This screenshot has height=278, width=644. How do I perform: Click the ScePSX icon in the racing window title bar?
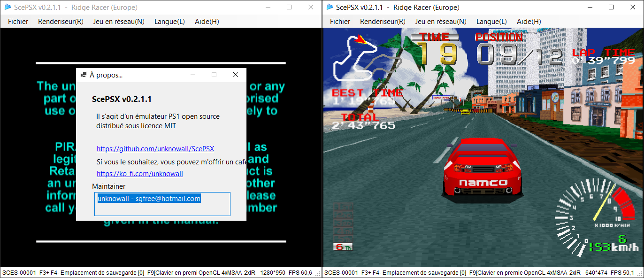click(x=330, y=7)
